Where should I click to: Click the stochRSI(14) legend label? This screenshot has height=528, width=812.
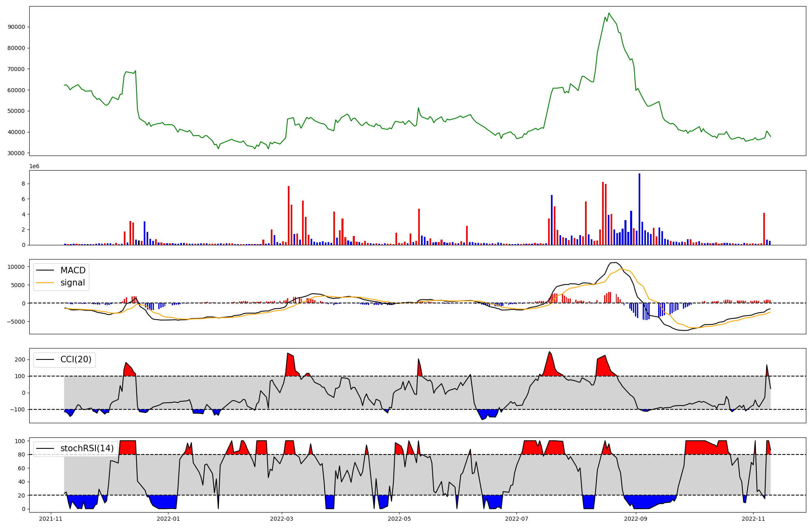87,448
